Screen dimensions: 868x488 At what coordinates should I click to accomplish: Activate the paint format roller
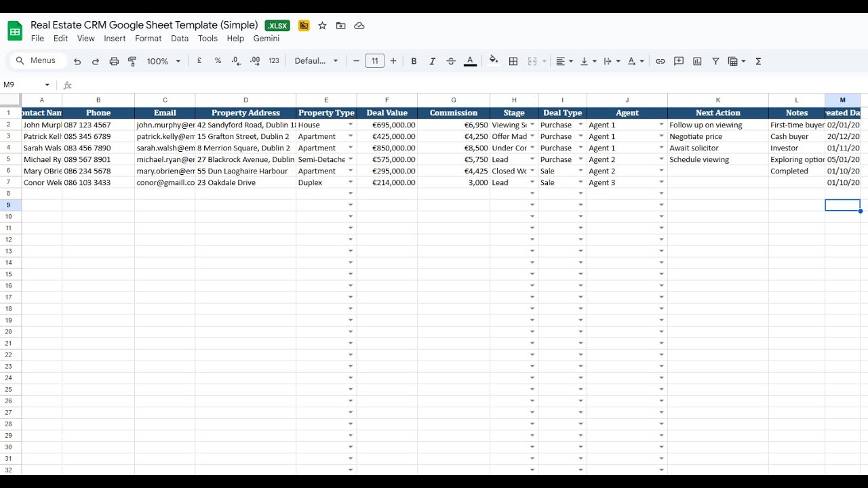(x=132, y=61)
